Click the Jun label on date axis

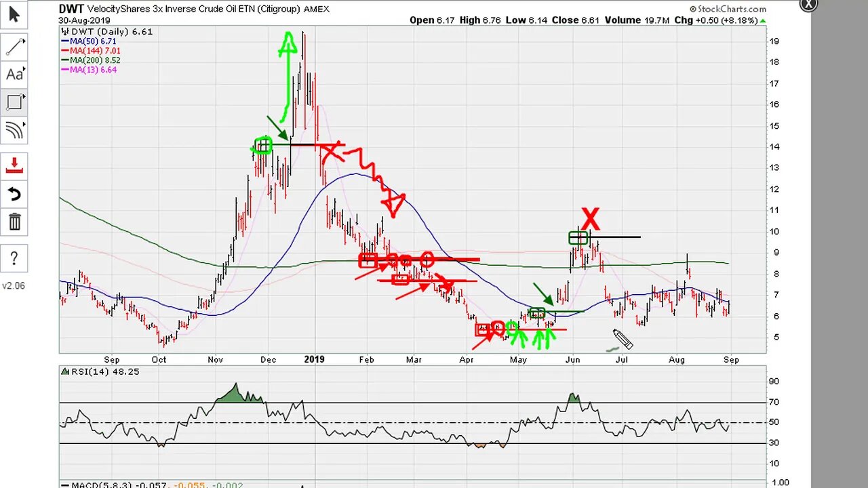(573, 359)
